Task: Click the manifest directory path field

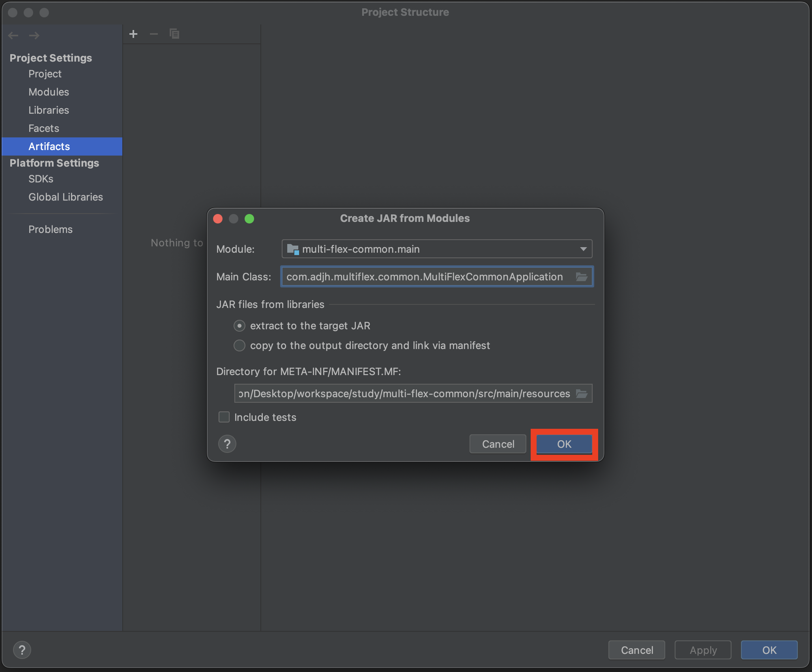Action: [x=404, y=394]
